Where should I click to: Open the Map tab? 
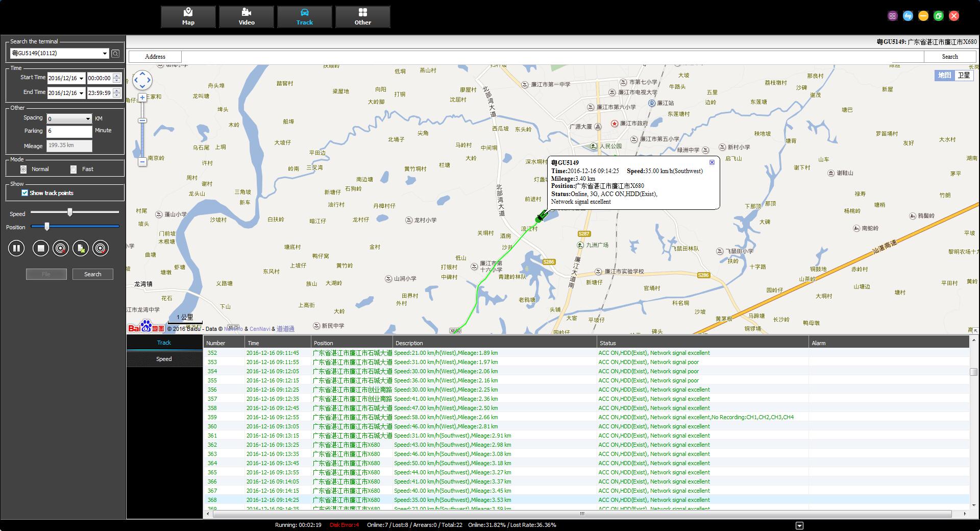pos(188,17)
